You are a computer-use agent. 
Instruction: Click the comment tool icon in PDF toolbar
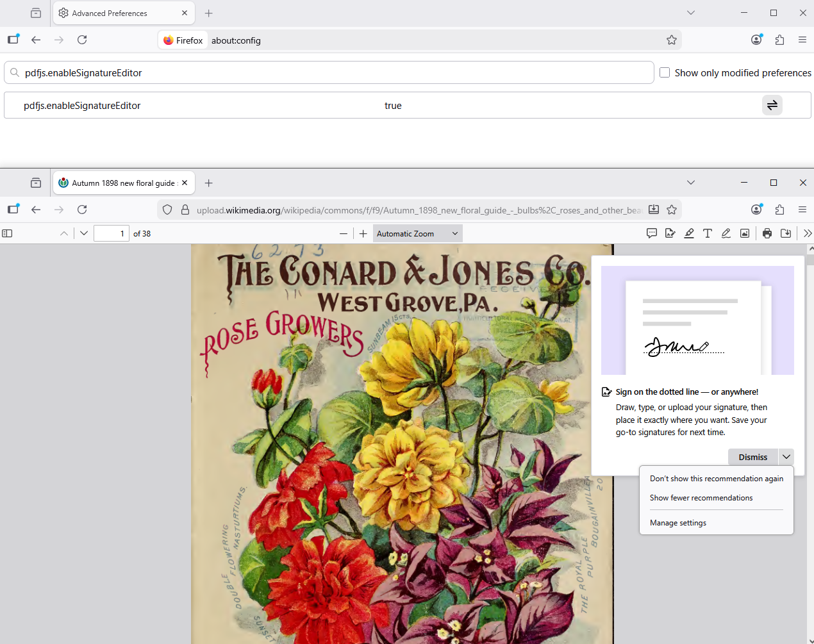pos(652,233)
